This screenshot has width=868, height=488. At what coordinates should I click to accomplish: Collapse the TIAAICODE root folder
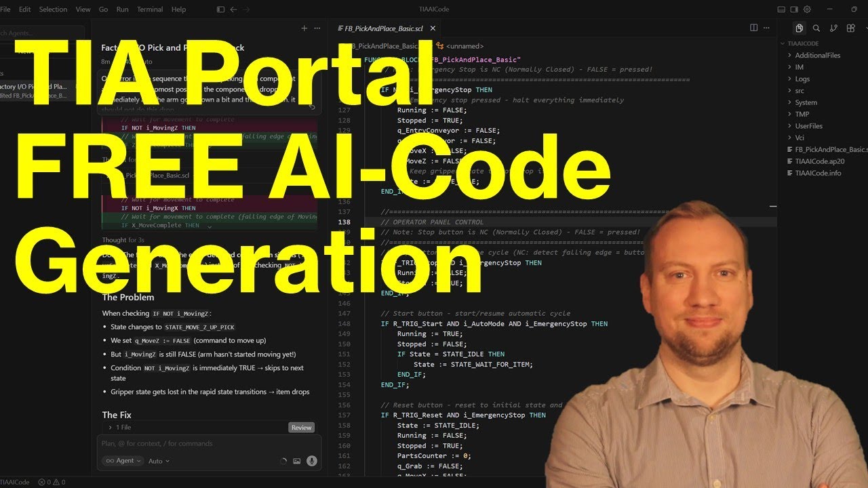click(802, 43)
